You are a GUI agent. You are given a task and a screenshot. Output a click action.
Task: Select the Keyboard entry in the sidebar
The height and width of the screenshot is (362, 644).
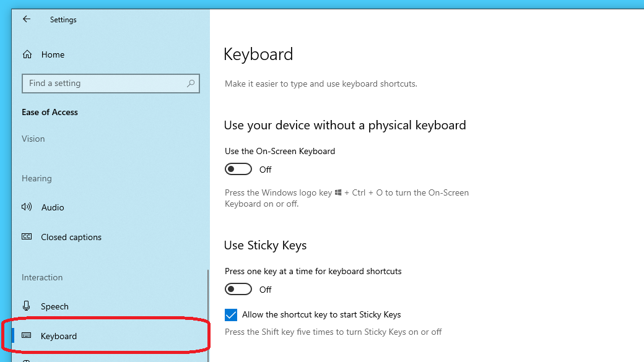pos(58,335)
